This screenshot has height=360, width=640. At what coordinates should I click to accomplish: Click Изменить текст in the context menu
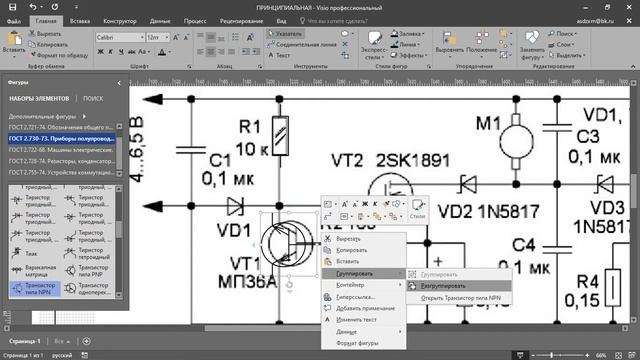point(364,320)
